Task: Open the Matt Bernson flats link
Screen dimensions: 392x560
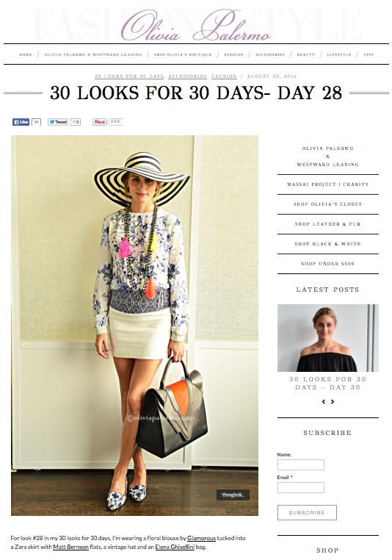Action: tap(70, 547)
